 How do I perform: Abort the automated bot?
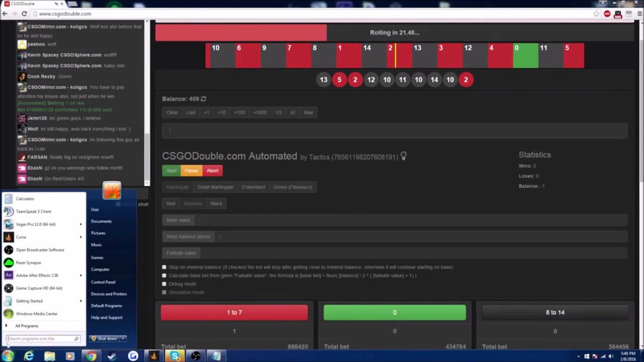click(x=212, y=170)
